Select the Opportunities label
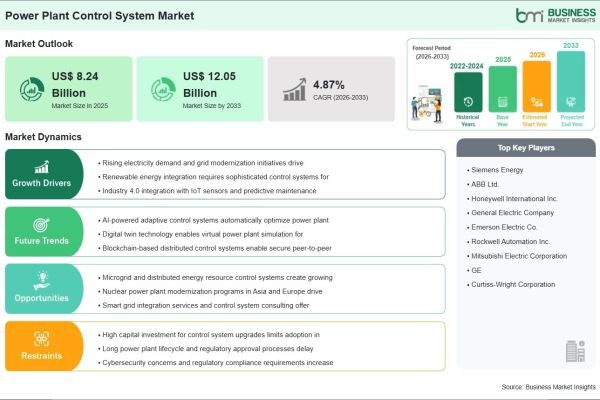The height and width of the screenshot is (400, 600). (x=41, y=298)
